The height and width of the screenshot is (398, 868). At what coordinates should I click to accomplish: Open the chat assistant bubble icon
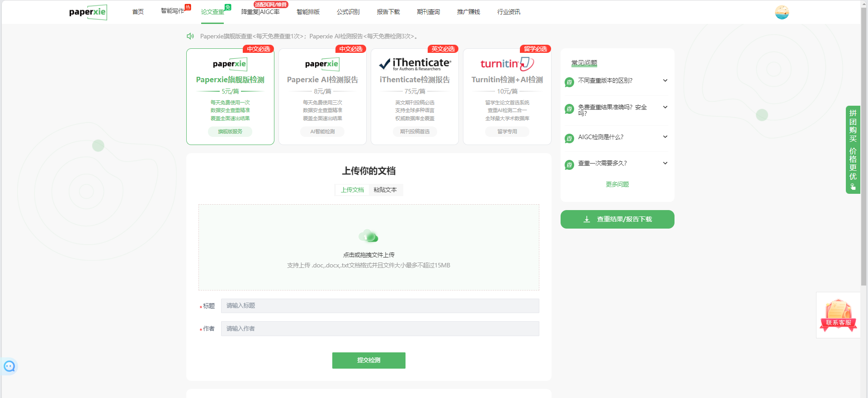[x=9, y=366]
